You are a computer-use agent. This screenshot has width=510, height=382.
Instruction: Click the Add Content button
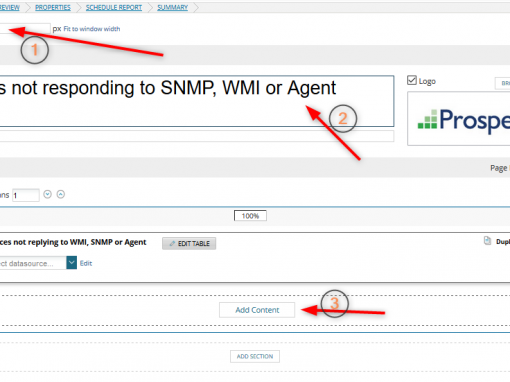click(x=257, y=310)
